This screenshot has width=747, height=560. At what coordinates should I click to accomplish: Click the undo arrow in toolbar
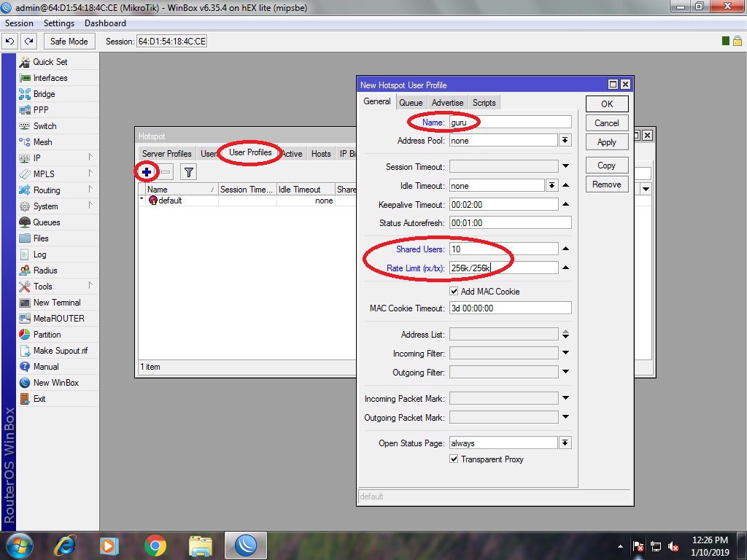pos(10,42)
